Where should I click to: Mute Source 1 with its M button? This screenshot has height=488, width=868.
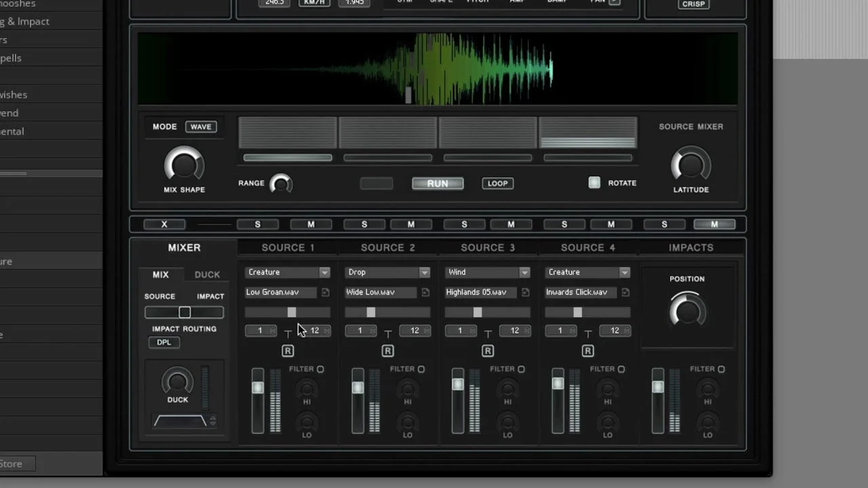coord(311,224)
